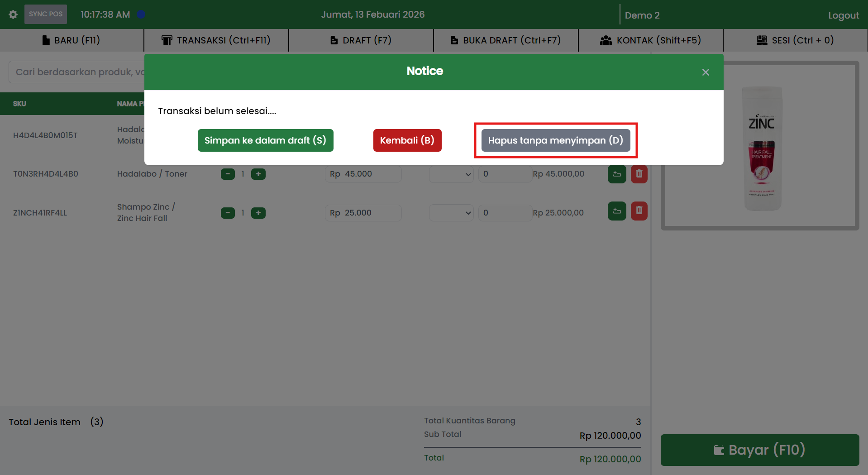868x475 pixels.
Task: Click green edit icon on Shampo Zinc row
Action: click(616, 211)
